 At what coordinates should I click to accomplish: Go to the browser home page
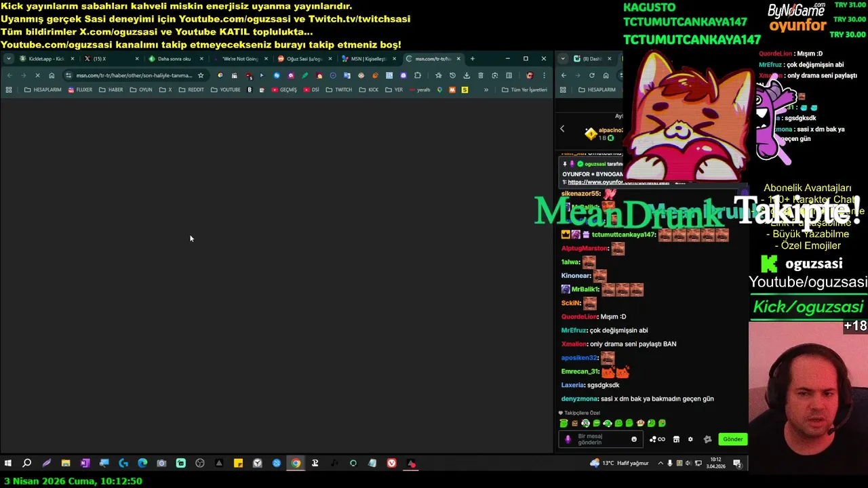click(x=52, y=75)
